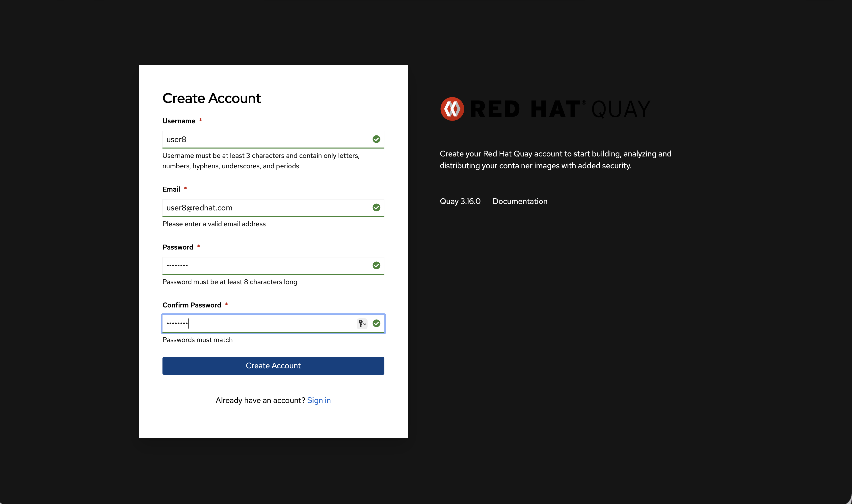Click the Email field label
This screenshot has width=852, height=504.
coord(171,189)
